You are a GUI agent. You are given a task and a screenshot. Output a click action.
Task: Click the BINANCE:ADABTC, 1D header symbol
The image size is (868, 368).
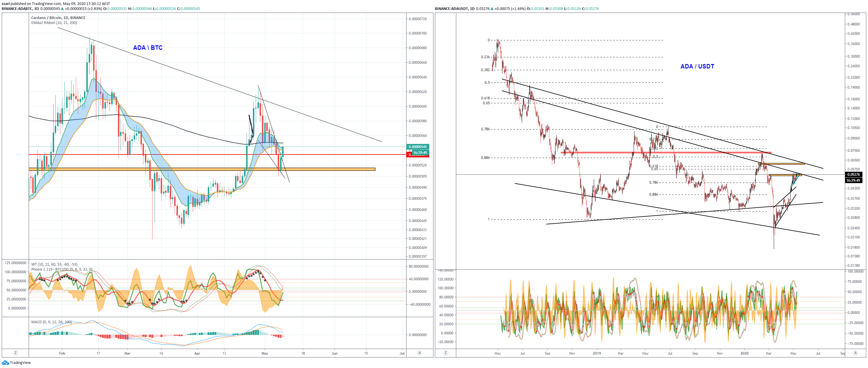pyautogui.click(x=20, y=9)
